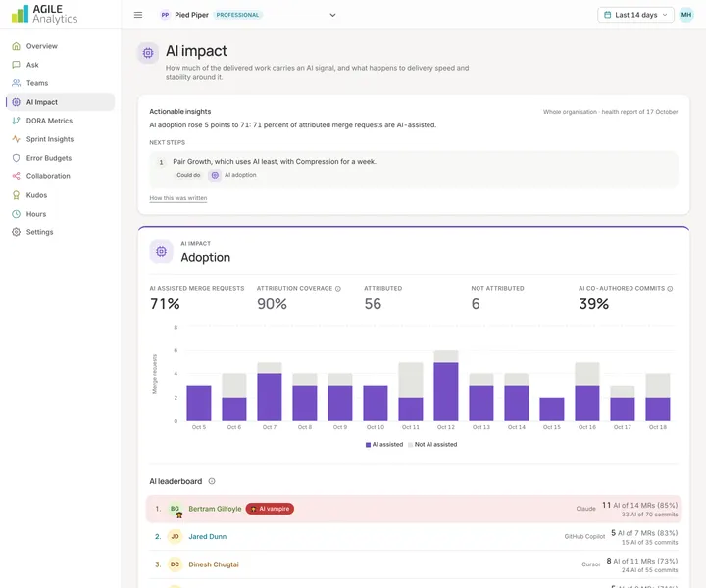Click the Oct 18 grey bar segment
The width and height of the screenshot is (706, 588).
tap(657, 385)
